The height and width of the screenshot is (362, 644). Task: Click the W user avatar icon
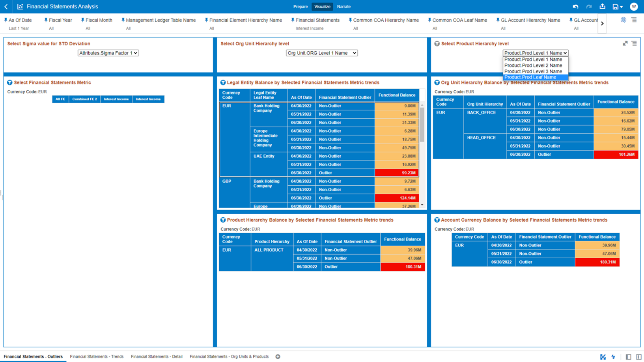click(634, 6)
